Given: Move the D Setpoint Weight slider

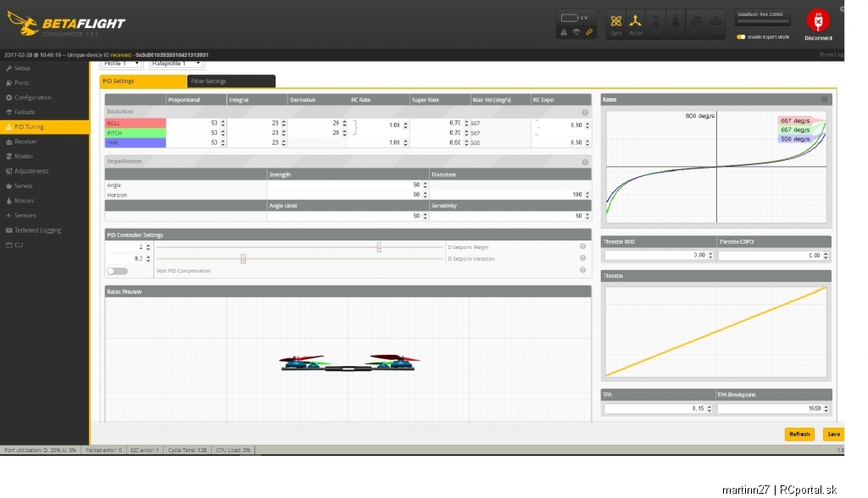Looking at the screenshot, I should point(379,247).
